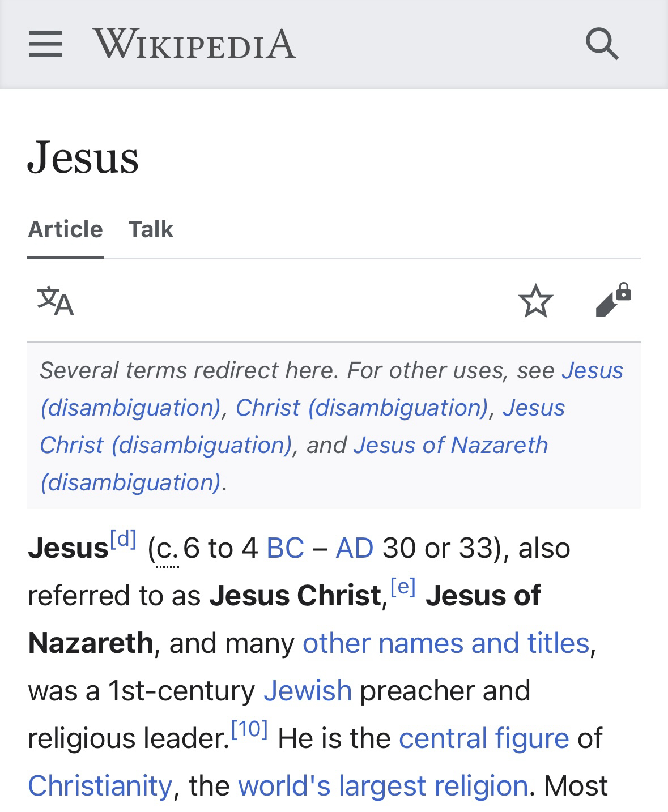Click the locked edit pencil icon
668x812 pixels.
[x=613, y=300]
